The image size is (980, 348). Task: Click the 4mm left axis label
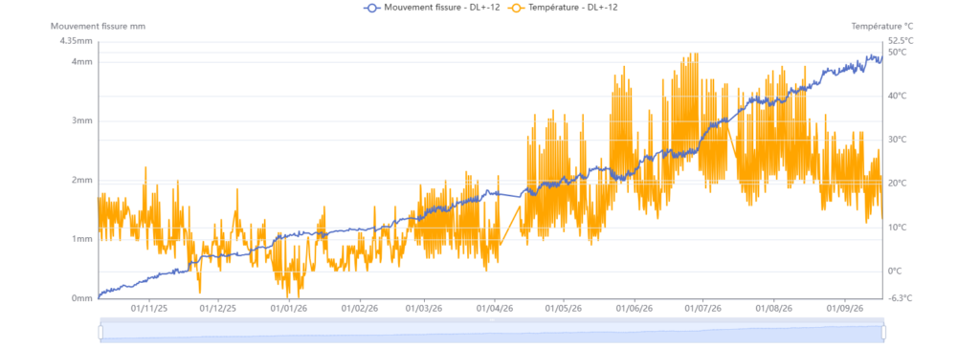pos(82,62)
